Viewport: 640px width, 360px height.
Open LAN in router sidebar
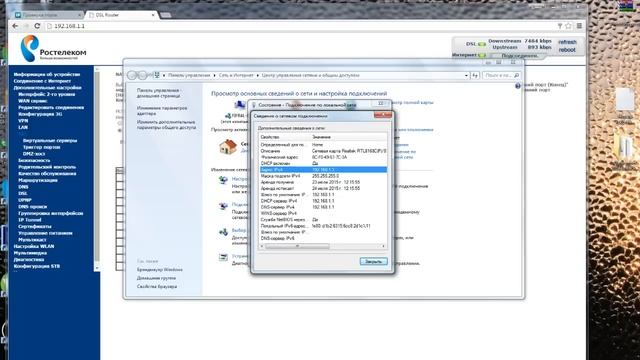[x=23, y=127]
